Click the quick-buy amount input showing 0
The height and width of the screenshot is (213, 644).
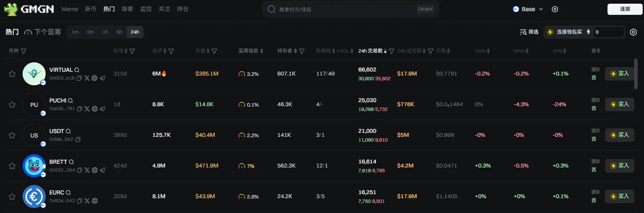pyautogui.click(x=609, y=32)
